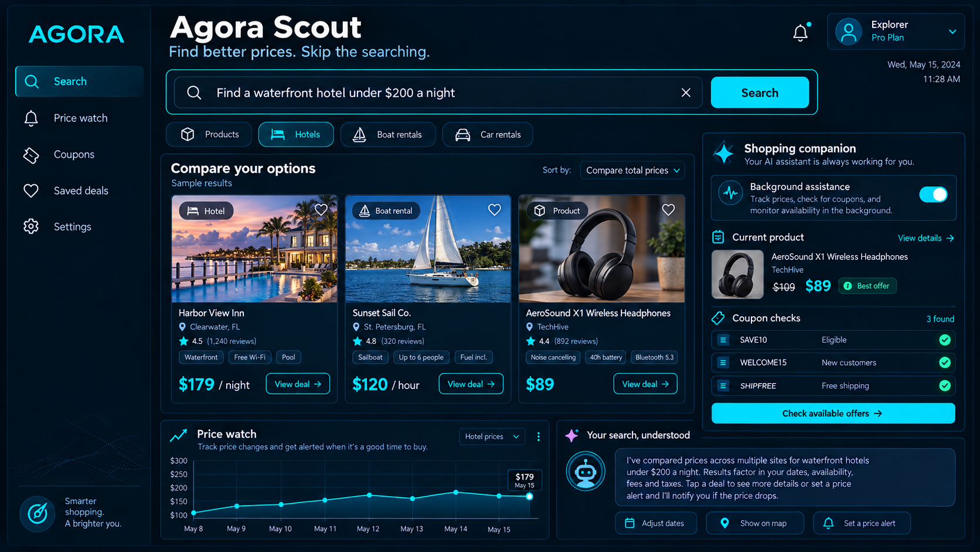
Task: Clear the search query with the X icon
Action: coord(686,93)
